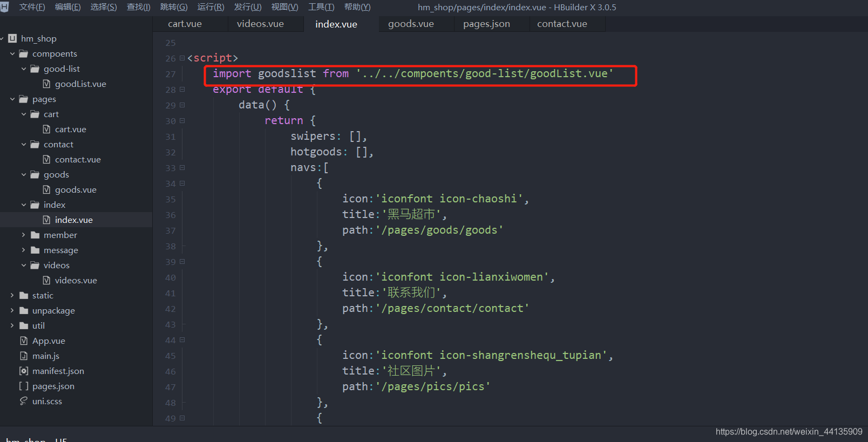
Task: Collapse the compoents folder chevron
Action: tap(12, 54)
